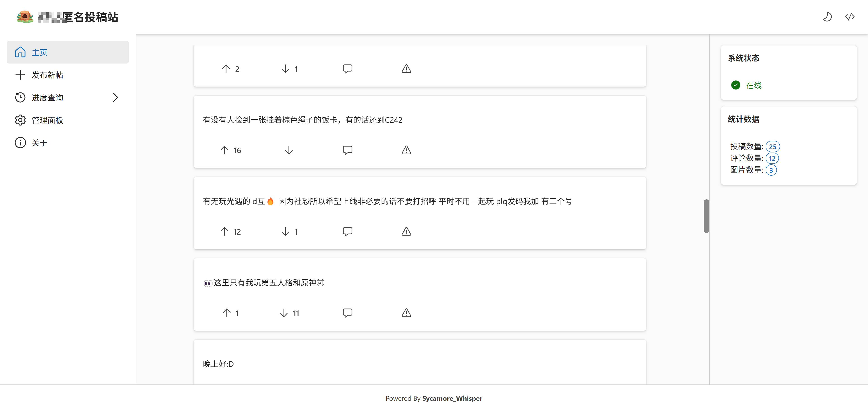Expand the 进度查询 chevron arrow
Screen dimensions: 868x410
115,97
